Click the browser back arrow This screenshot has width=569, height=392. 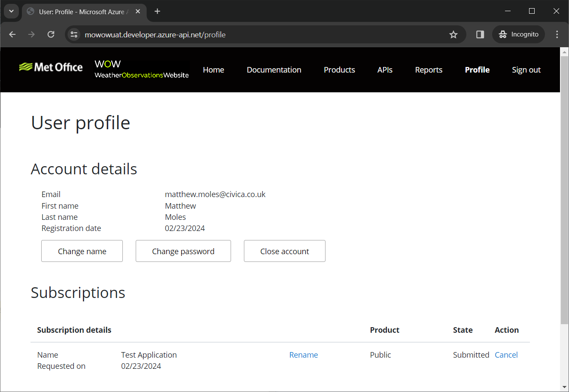12,34
